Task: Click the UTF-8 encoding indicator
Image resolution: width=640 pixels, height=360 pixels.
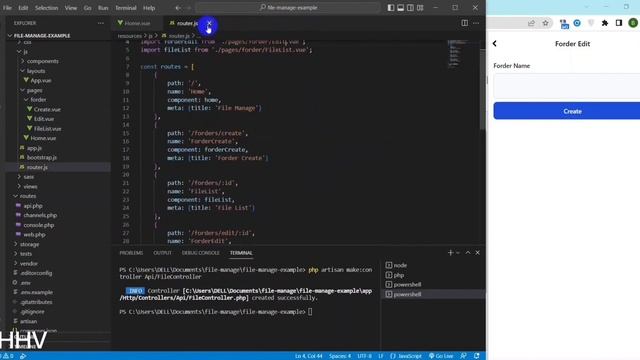Action: point(364,356)
